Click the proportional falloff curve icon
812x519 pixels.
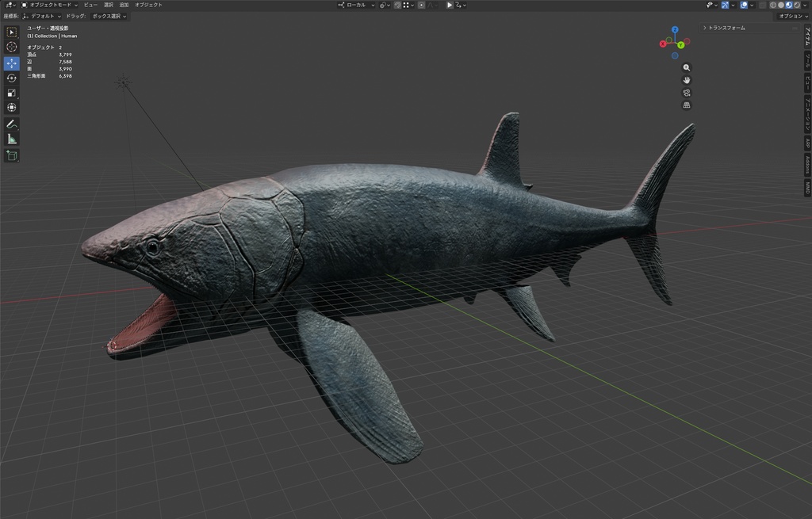[x=432, y=6]
